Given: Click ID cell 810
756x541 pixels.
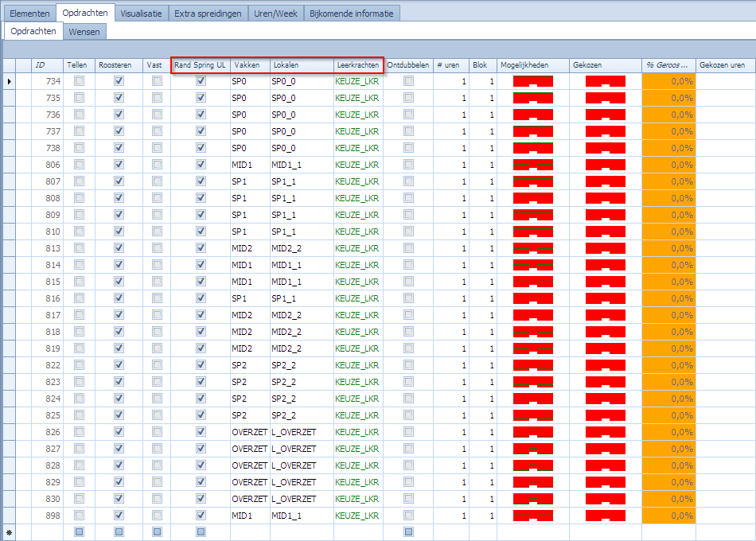Looking at the screenshot, I should pos(47,232).
